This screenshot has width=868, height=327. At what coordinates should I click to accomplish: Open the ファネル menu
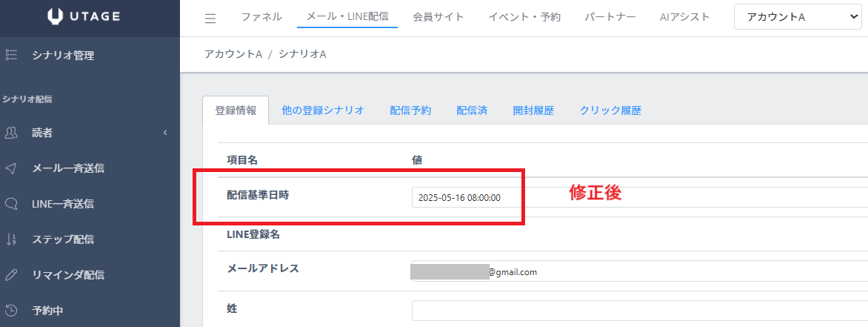point(261,17)
